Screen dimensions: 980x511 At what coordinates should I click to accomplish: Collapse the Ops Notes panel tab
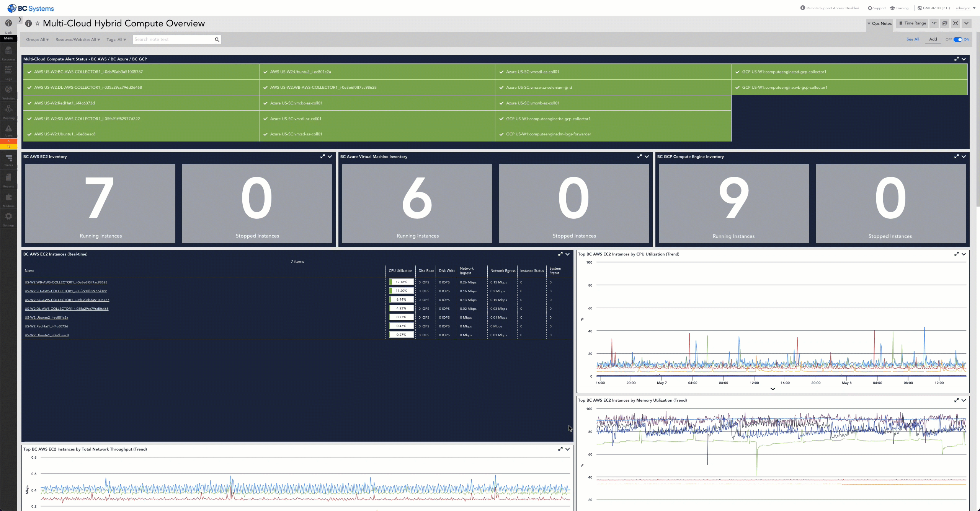[880, 24]
